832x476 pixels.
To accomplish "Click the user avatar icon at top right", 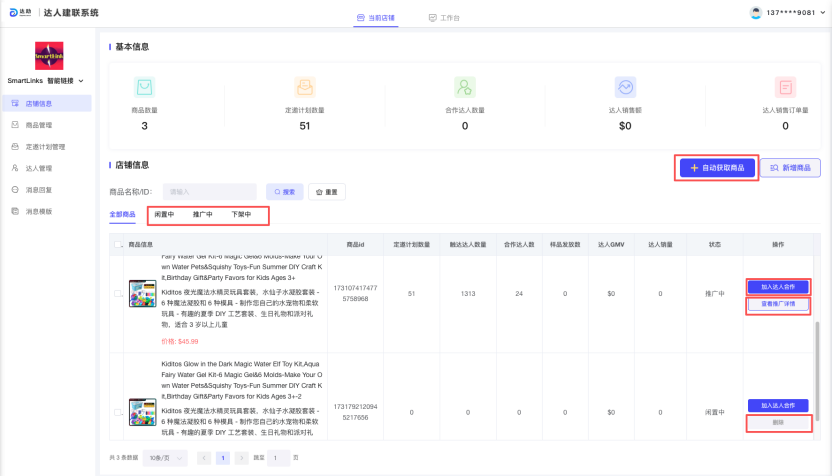I will click(x=756, y=12).
